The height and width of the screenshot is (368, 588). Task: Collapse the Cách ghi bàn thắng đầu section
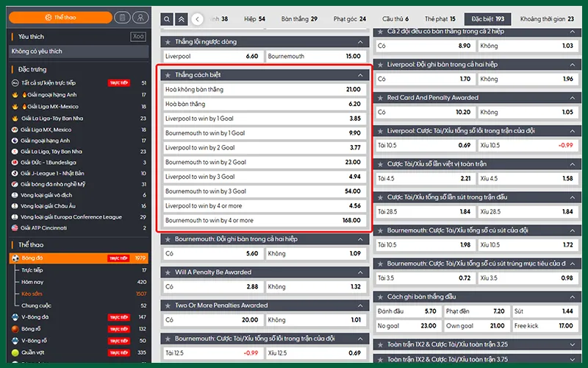coord(573,297)
